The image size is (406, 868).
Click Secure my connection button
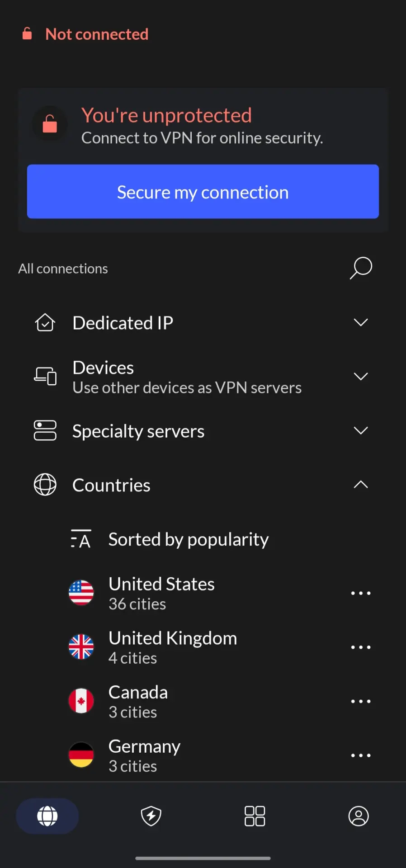point(203,192)
